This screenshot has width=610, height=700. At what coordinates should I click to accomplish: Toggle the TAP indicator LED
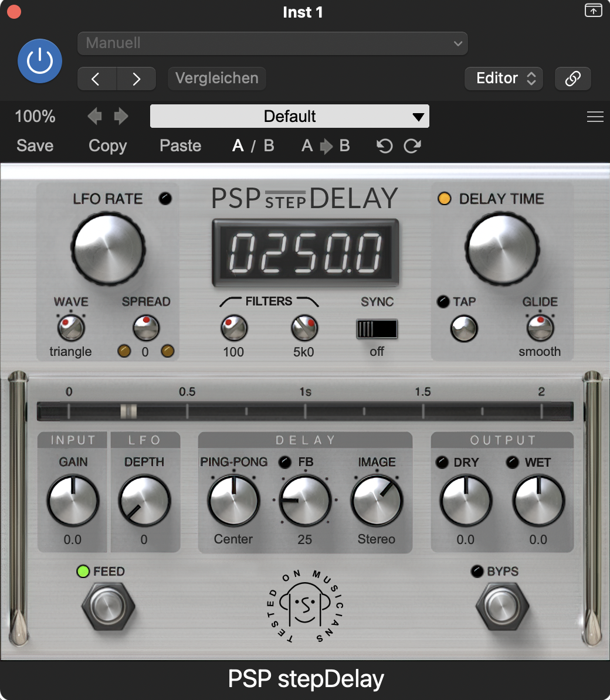click(x=443, y=302)
